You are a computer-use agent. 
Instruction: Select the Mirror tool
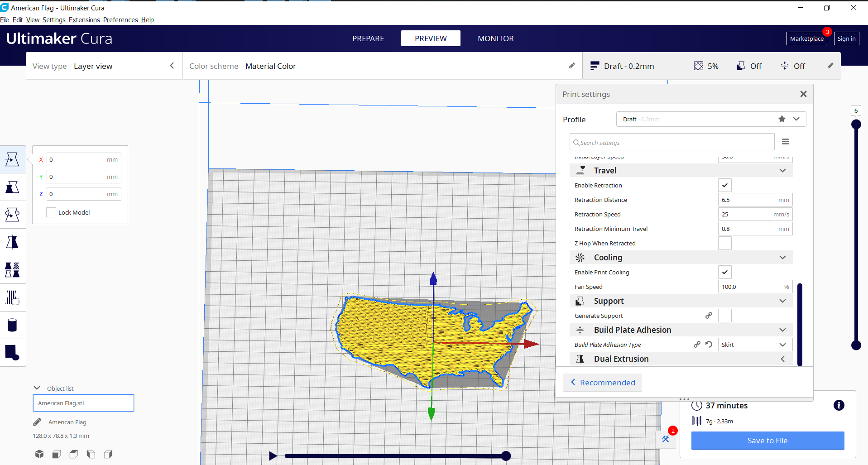pyautogui.click(x=12, y=242)
